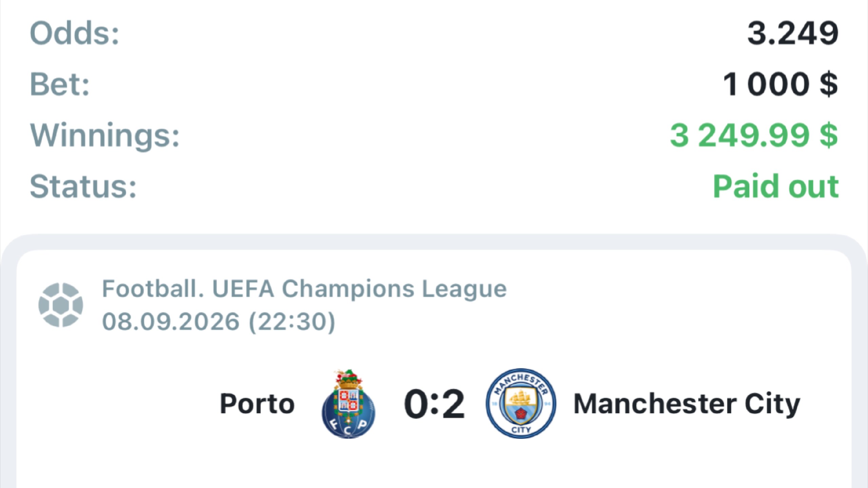Click the 1 000 $ bet amount

click(x=780, y=84)
